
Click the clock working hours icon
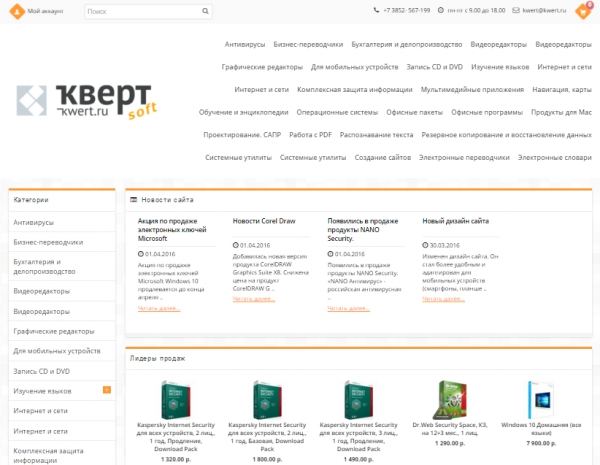(x=441, y=10)
